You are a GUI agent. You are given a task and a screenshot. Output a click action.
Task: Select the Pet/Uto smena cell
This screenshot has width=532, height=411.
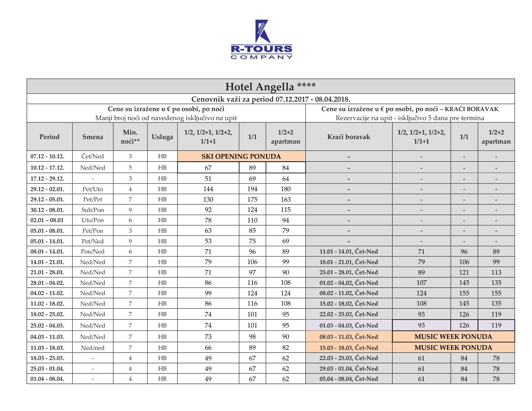point(93,189)
